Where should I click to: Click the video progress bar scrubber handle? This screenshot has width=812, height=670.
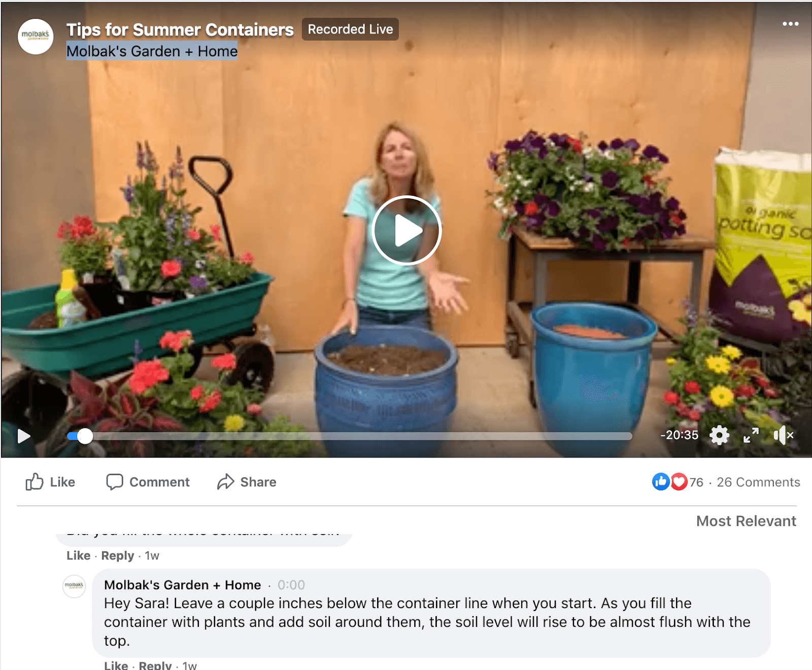[x=85, y=436]
